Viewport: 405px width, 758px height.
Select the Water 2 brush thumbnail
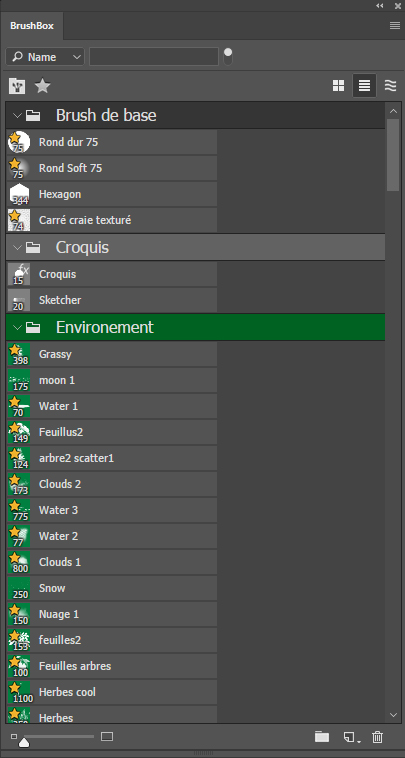19,536
